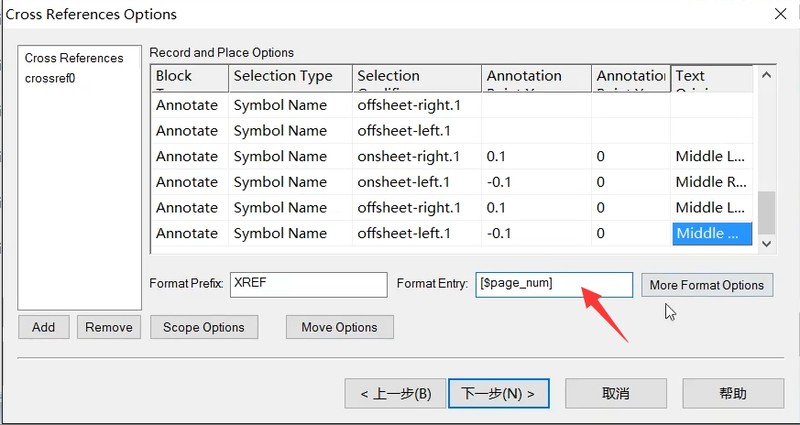800x425 pixels.
Task: Cancel the dialog with 取消
Action: point(616,393)
